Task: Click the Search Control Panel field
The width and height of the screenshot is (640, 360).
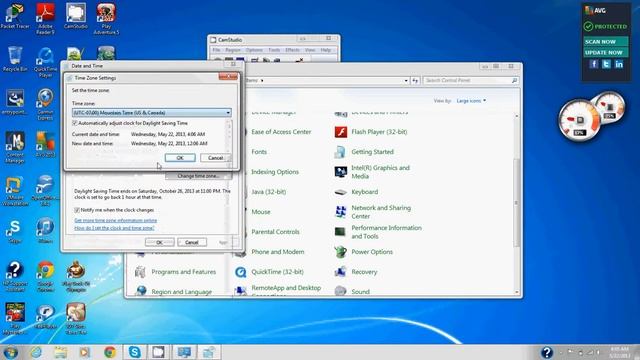Action: [x=471, y=80]
